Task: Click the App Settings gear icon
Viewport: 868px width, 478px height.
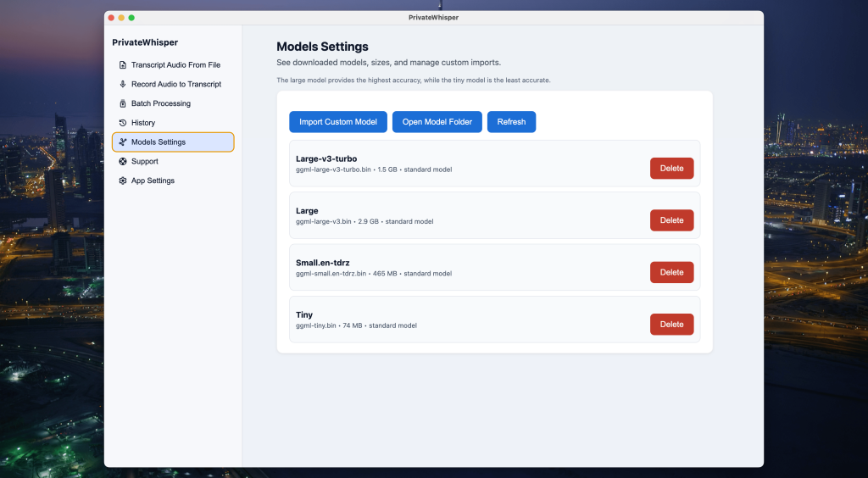Action: [x=123, y=181]
